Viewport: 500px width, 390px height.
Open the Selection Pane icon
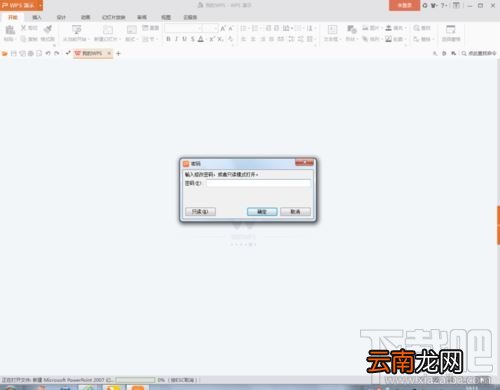coord(451,29)
